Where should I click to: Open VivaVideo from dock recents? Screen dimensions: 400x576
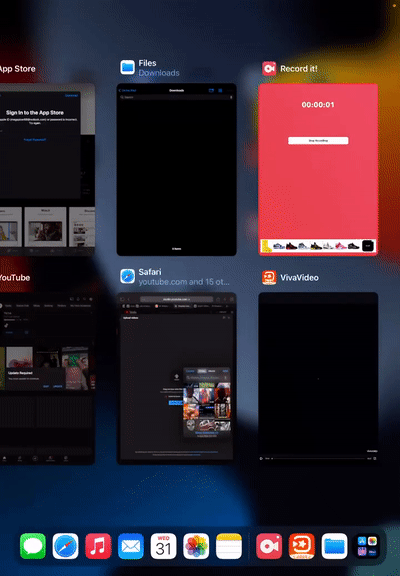pos(302,546)
